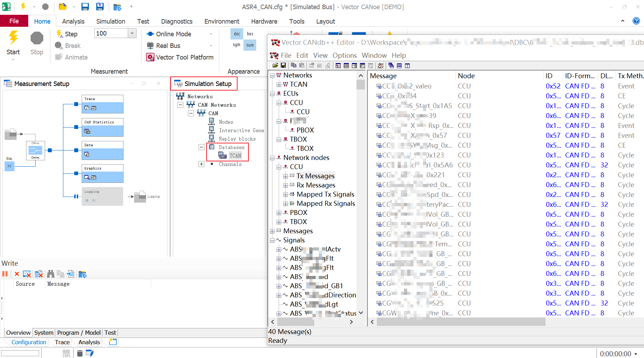
Task: Open a configuration with the yellow folder icon
Action: [63, 6]
